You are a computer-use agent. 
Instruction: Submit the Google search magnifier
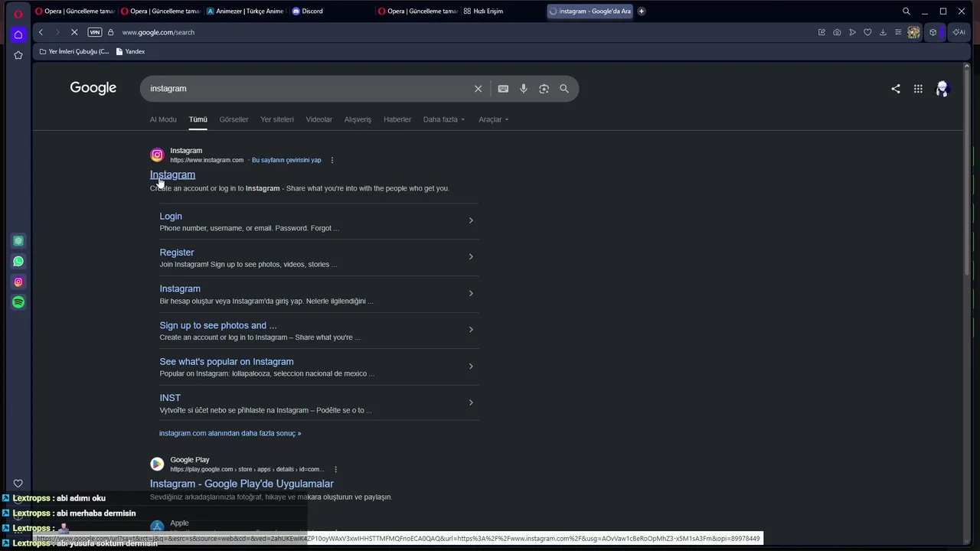click(564, 89)
